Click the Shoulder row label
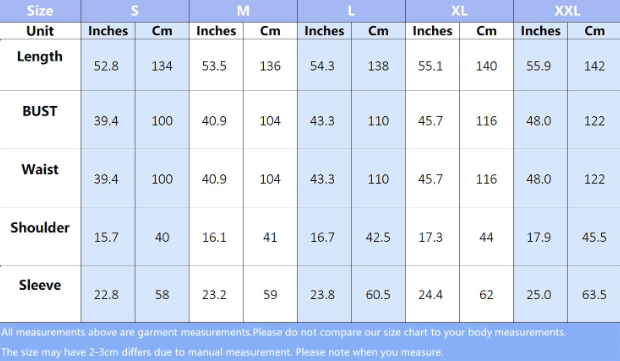620x361 pixels. pos(40,227)
